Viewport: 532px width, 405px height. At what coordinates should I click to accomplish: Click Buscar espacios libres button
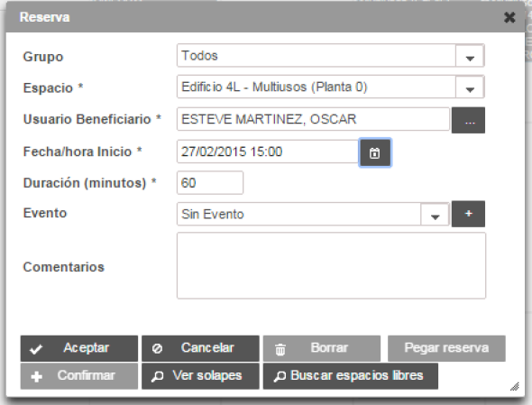click(x=351, y=376)
